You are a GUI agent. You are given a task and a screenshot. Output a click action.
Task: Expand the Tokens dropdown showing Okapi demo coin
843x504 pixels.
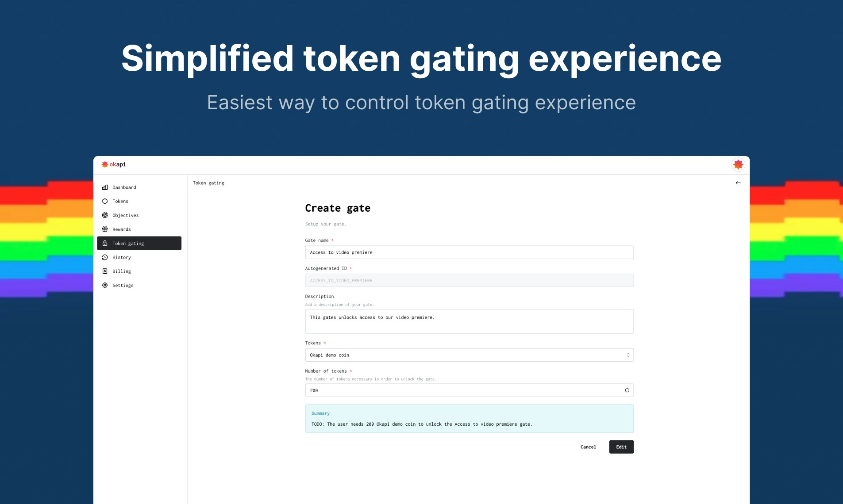coord(469,355)
